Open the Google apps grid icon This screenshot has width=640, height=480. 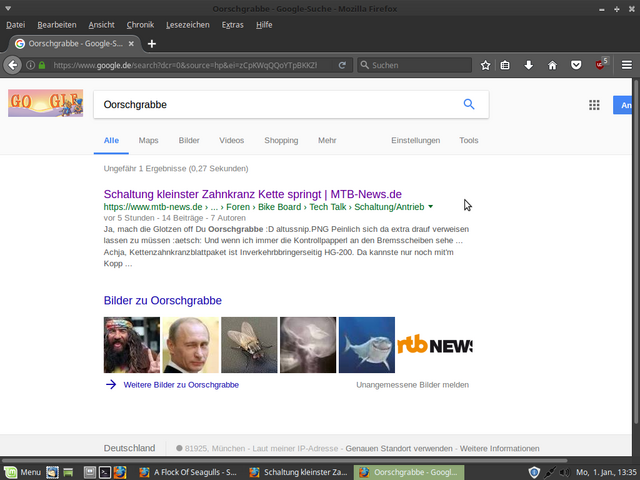coord(594,105)
